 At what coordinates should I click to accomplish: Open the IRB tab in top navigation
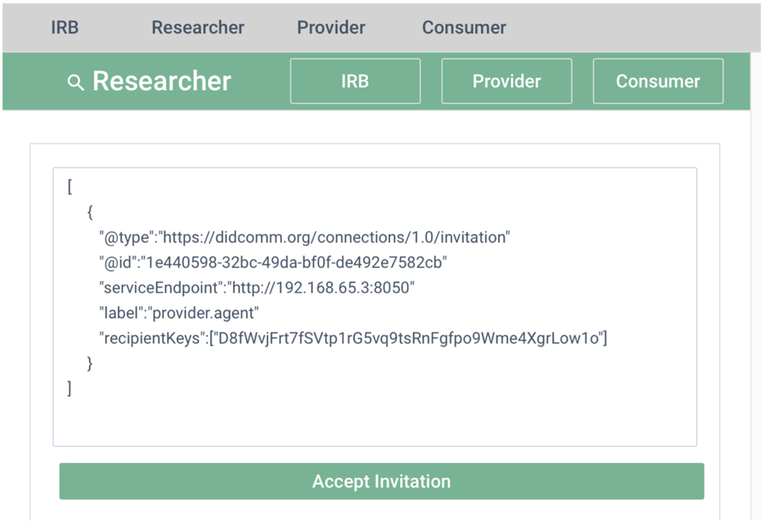[x=65, y=27]
